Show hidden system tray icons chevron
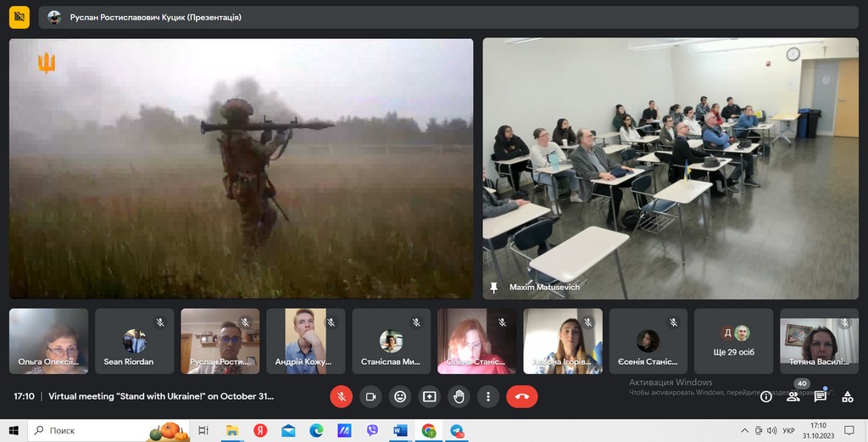This screenshot has height=442, width=868. (744, 431)
